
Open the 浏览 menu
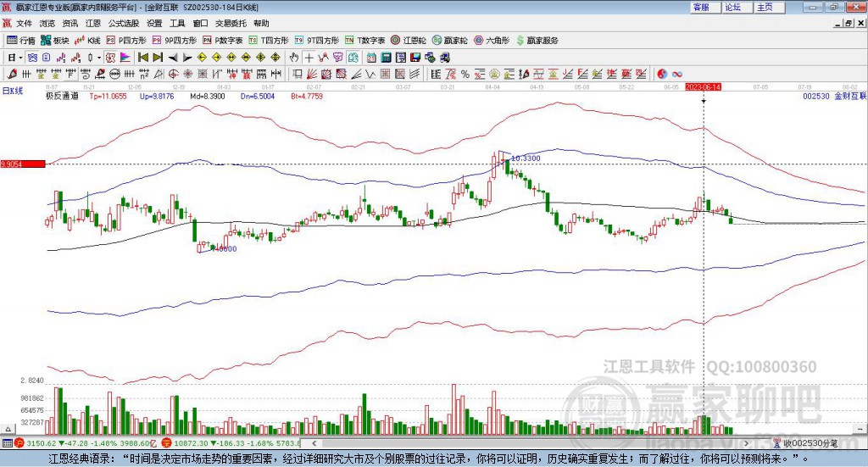47,23
